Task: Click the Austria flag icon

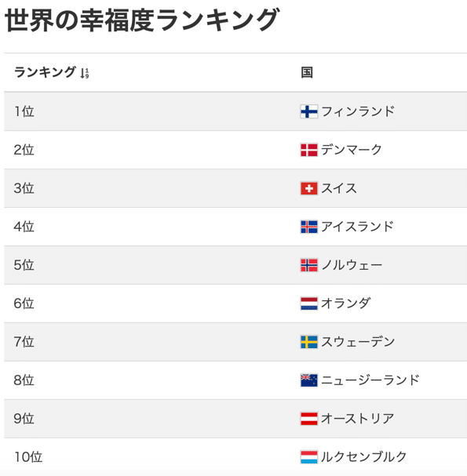Action: [308, 419]
